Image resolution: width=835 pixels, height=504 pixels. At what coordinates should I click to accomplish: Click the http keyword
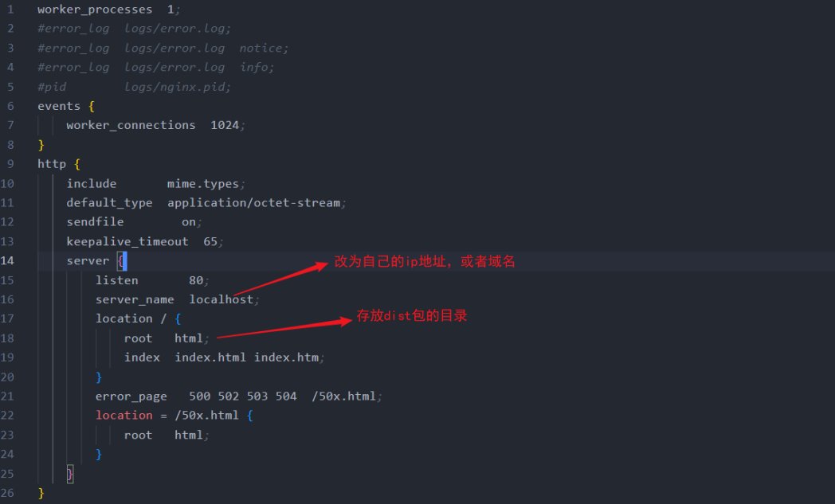point(52,164)
